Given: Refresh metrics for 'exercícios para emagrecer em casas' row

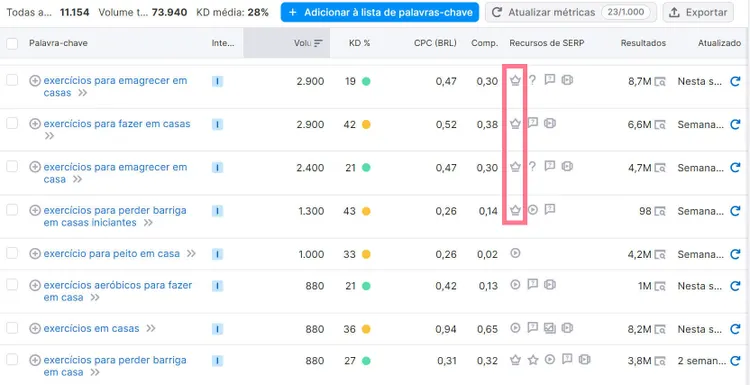Looking at the screenshot, I should click(735, 81).
